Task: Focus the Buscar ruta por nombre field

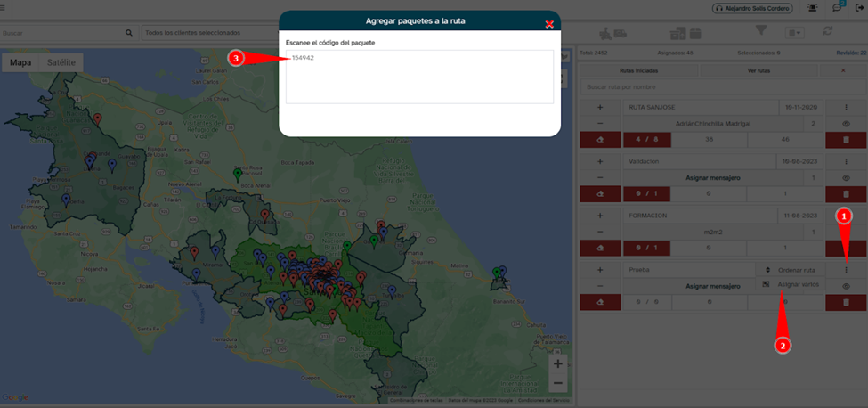Action: (723, 87)
